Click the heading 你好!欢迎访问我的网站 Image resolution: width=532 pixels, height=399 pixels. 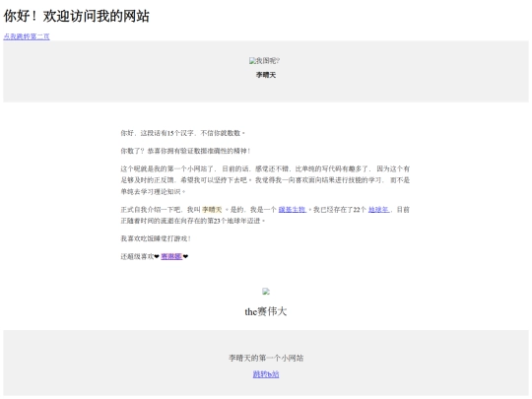[76, 16]
